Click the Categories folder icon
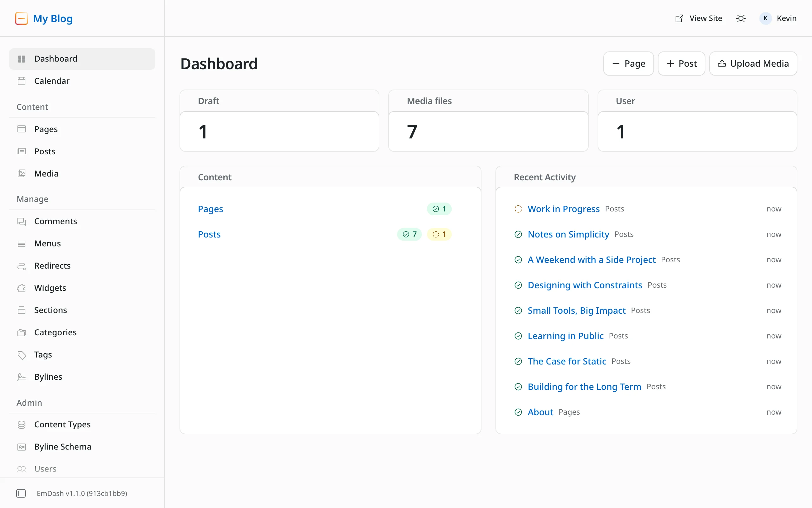812x508 pixels. [22, 332]
